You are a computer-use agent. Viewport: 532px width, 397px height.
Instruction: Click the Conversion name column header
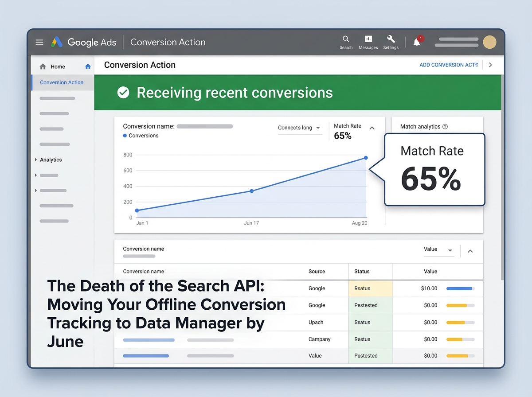click(144, 272)
